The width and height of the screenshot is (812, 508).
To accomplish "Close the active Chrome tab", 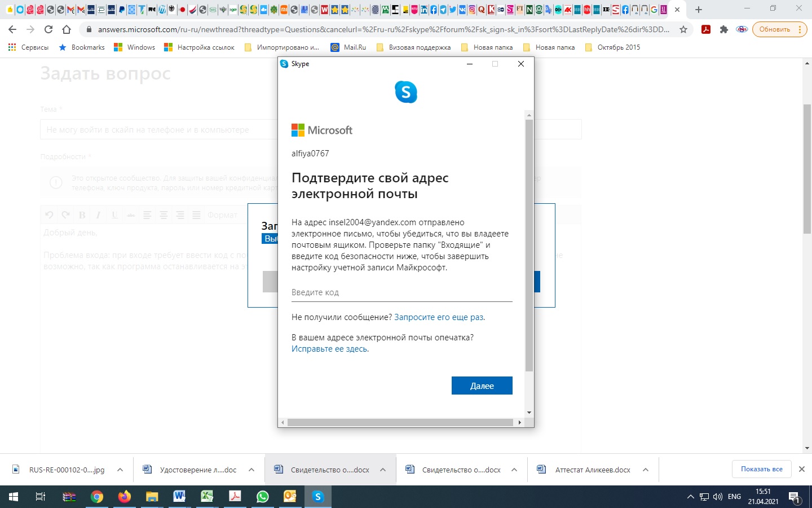I will tap(677, 10).
